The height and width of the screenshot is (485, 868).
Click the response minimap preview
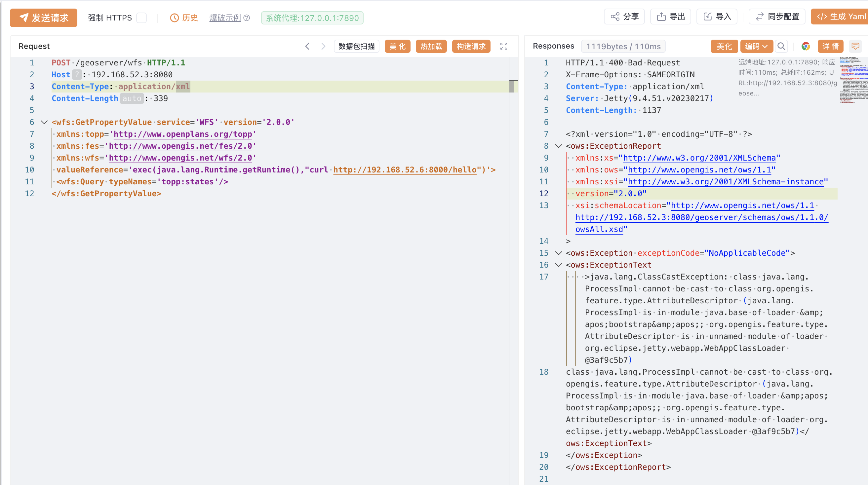pyautogui.click(x=853, y=80)
